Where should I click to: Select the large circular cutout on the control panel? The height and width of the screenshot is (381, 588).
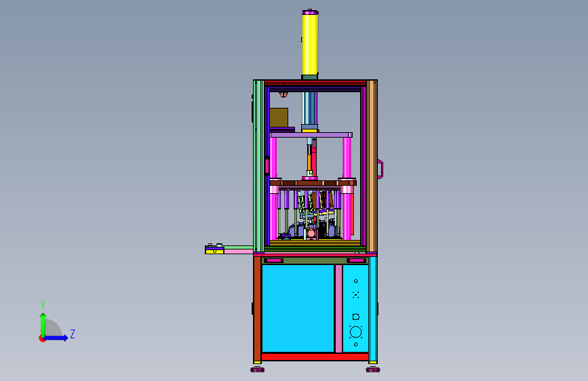(355, 332)
